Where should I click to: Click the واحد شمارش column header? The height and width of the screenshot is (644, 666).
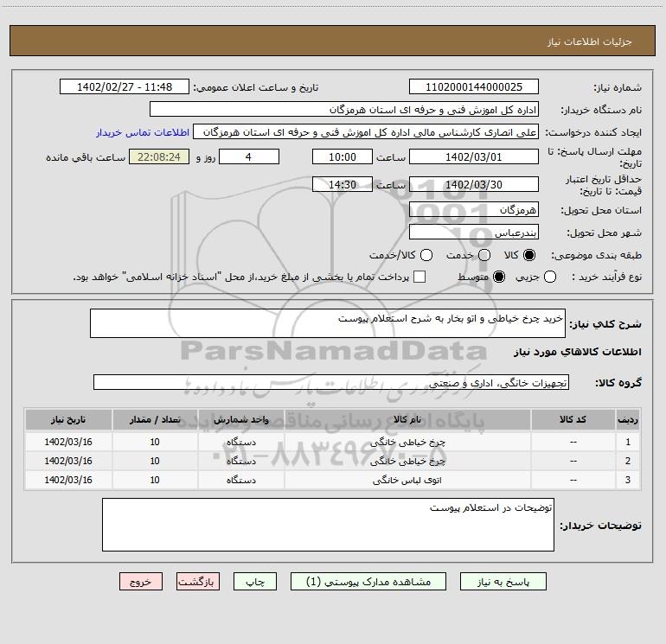point(240,420)
